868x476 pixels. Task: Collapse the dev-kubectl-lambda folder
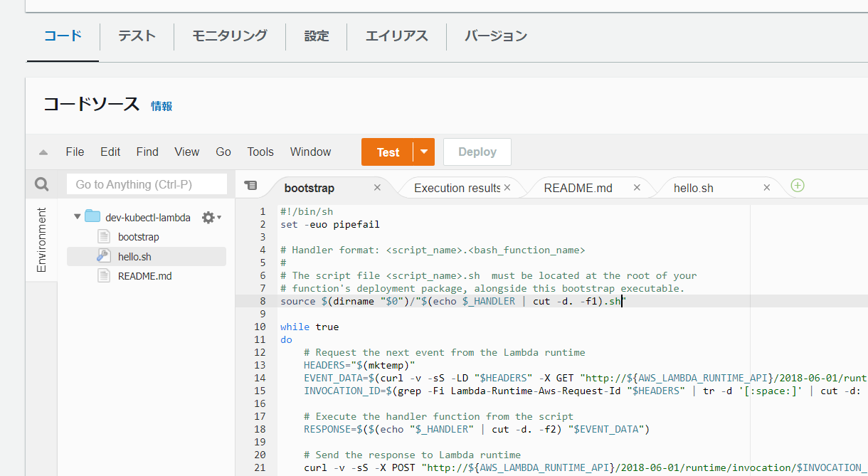tap(77, 217)
